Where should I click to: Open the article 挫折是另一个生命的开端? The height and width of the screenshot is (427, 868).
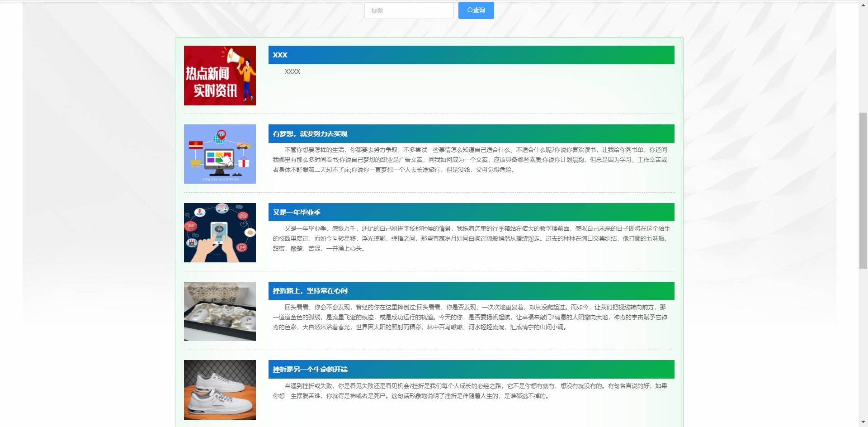pos(310,370)
